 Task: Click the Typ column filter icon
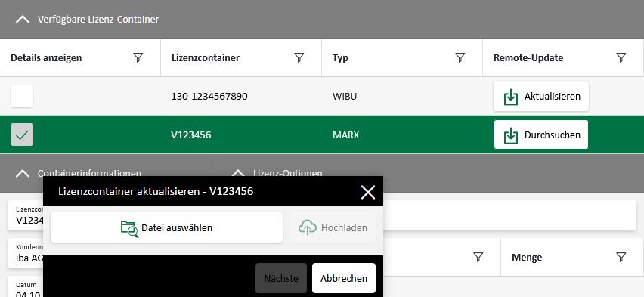coord(460,58)
